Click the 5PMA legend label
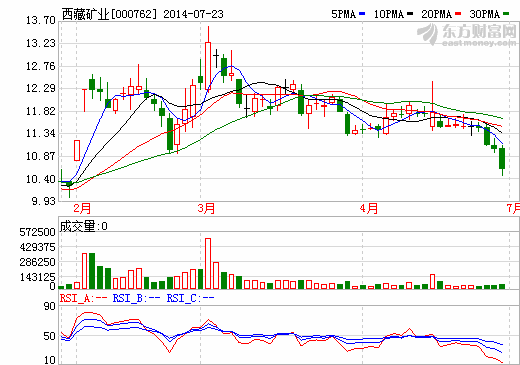Screen dimensions: 520x365 point(343,14)
